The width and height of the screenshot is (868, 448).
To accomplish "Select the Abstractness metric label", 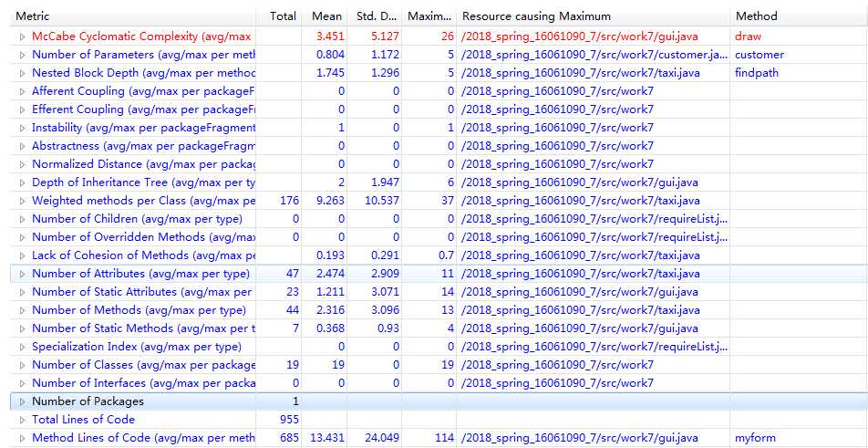I will [144, 146].
